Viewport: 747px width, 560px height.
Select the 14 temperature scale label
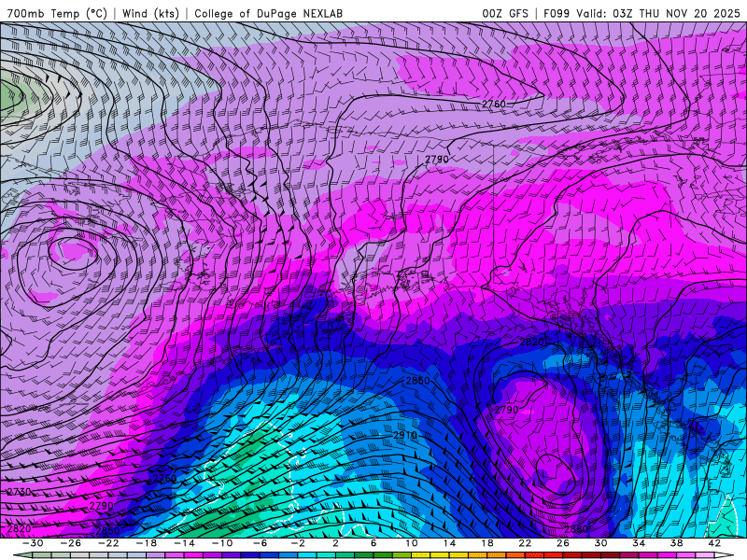pyautogui.click(x=449, y=543)
